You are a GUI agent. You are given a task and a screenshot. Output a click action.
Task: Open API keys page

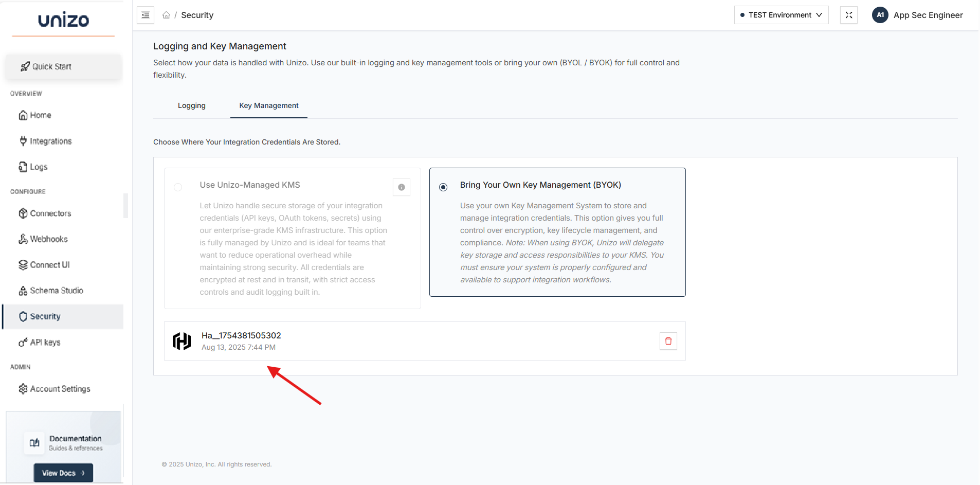coord(63,343)
